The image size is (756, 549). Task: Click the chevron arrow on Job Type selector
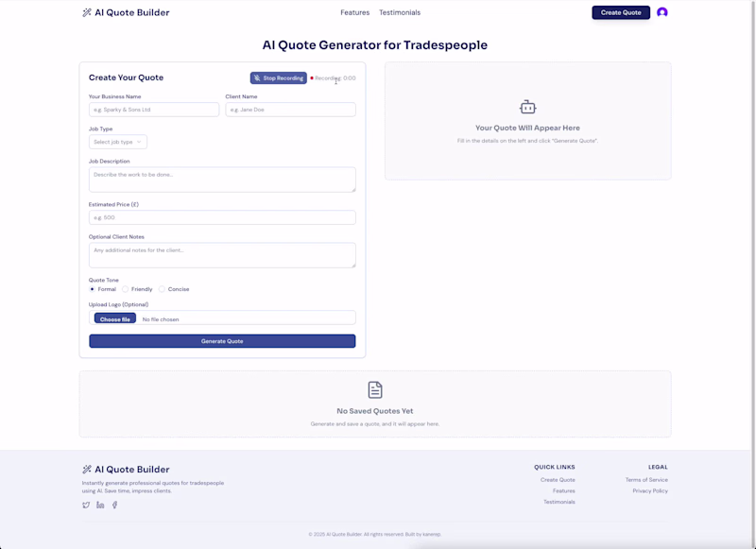[x=139, y=141]
